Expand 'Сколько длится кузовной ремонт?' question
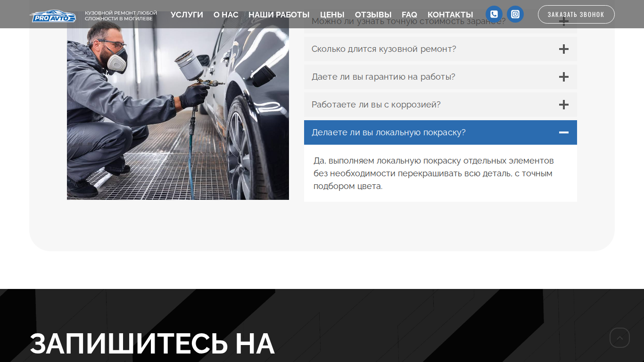Image resolution: width=644 pixels, height=362 pixels. (x=440, y=49)
